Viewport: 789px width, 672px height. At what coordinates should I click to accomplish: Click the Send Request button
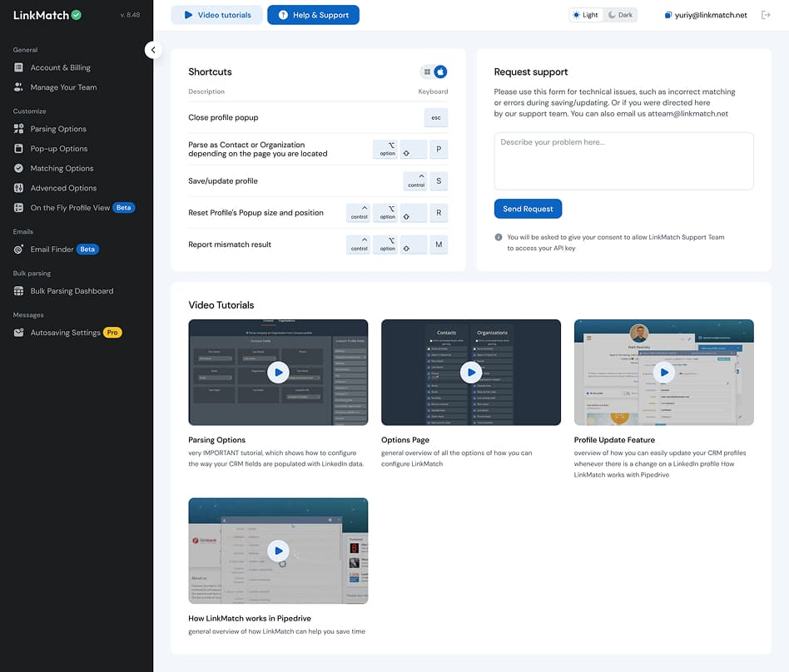point(528,209)
